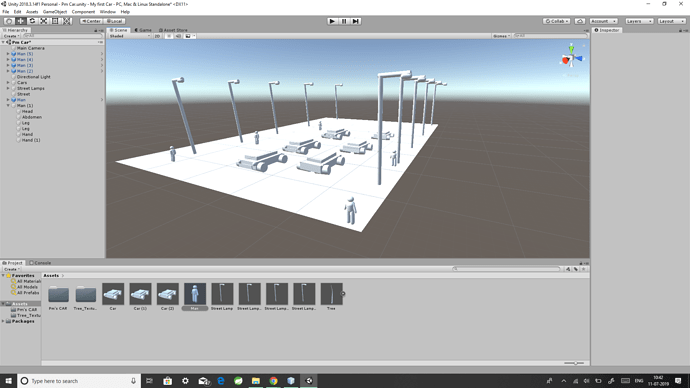Click the Hierarchy search field
This screenshot has width=690, height=388.
point(62,36)
